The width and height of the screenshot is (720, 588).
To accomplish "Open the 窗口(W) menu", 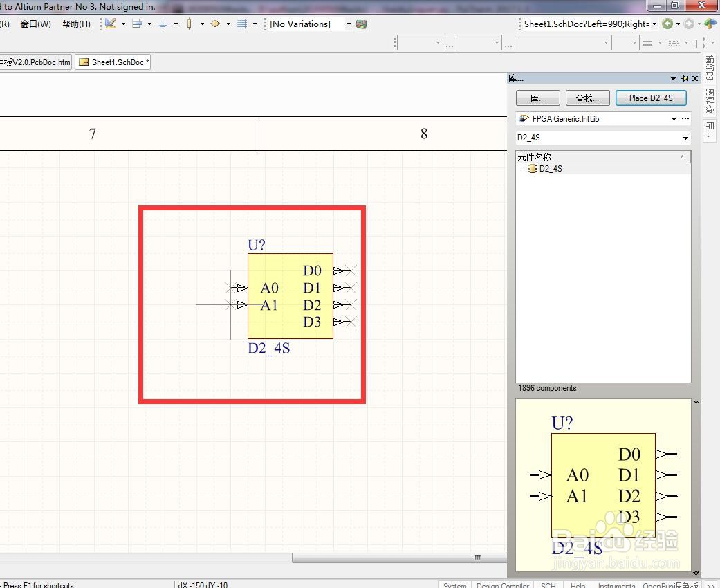I will [36, 24].
